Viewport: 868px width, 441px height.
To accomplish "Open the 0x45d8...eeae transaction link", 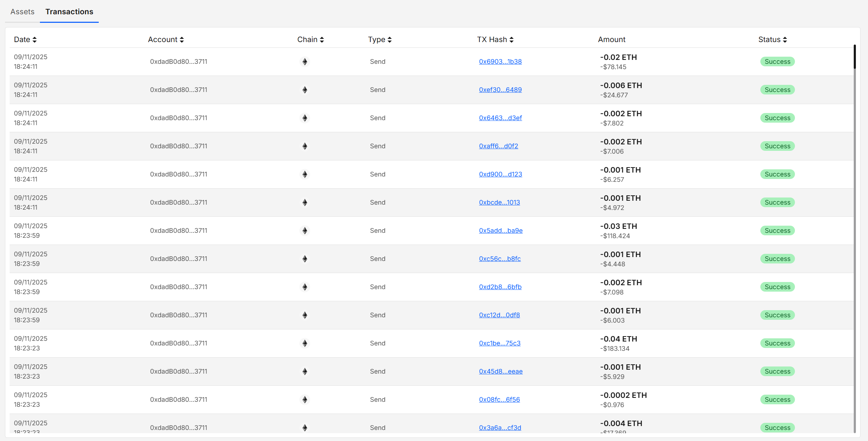I will [501, 371].
